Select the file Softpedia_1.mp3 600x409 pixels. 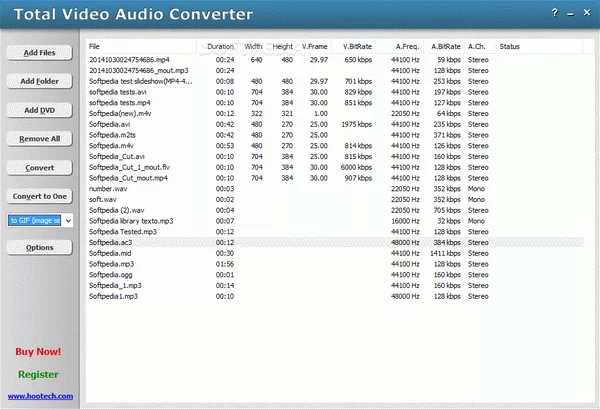(x=115, y=285)
